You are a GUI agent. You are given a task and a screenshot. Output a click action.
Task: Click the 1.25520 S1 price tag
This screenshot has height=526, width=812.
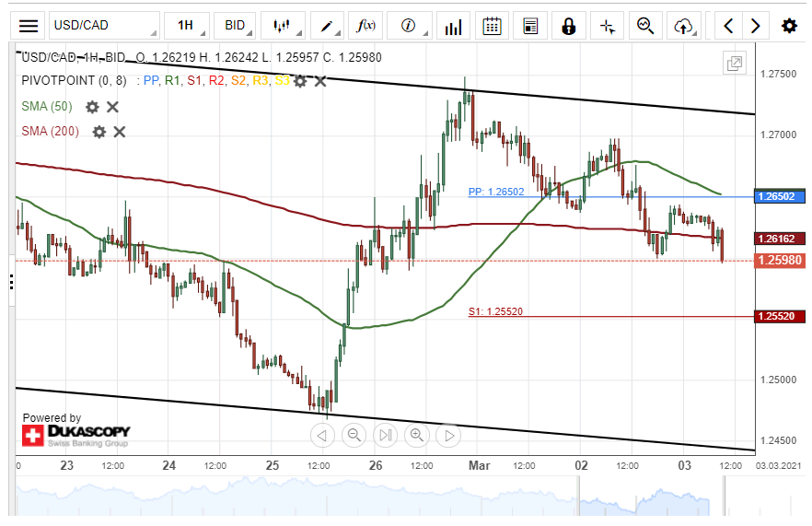point(780,316)
